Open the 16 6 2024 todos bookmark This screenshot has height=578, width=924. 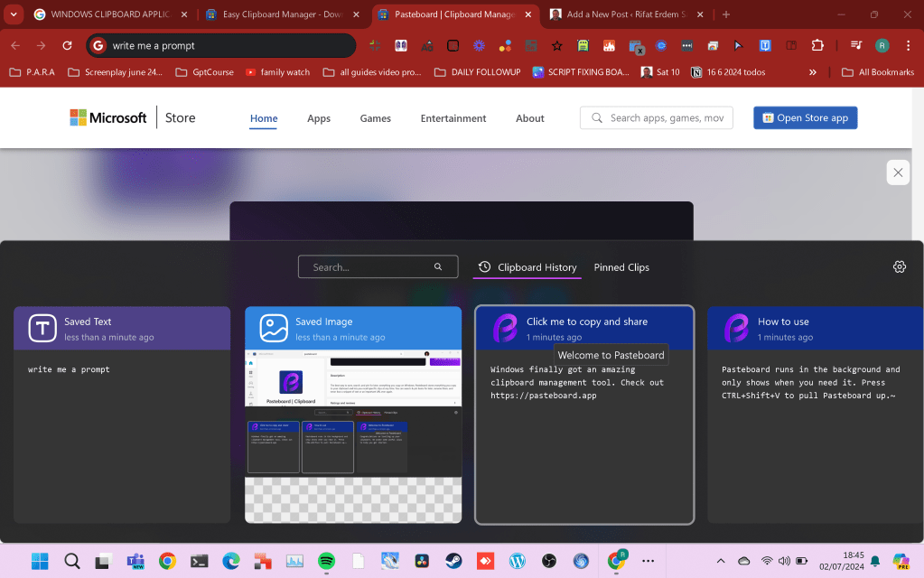coord(728,72)
